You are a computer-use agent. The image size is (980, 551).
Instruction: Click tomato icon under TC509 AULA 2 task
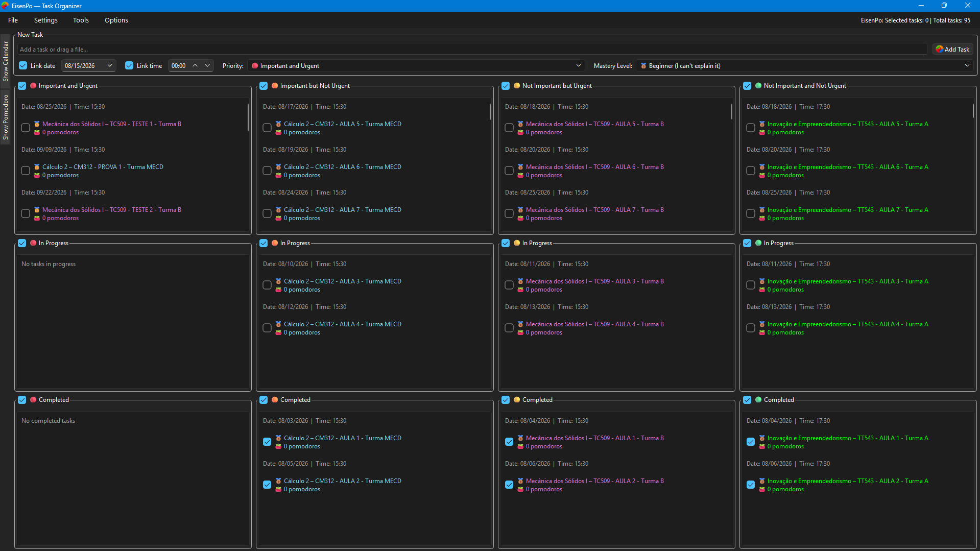pyautogui.click(x=520, y=489)
